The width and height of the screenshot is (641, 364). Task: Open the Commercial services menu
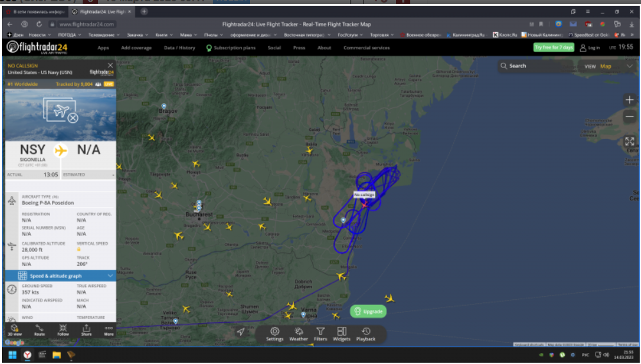pyautogui.click(x=366, y=48)
